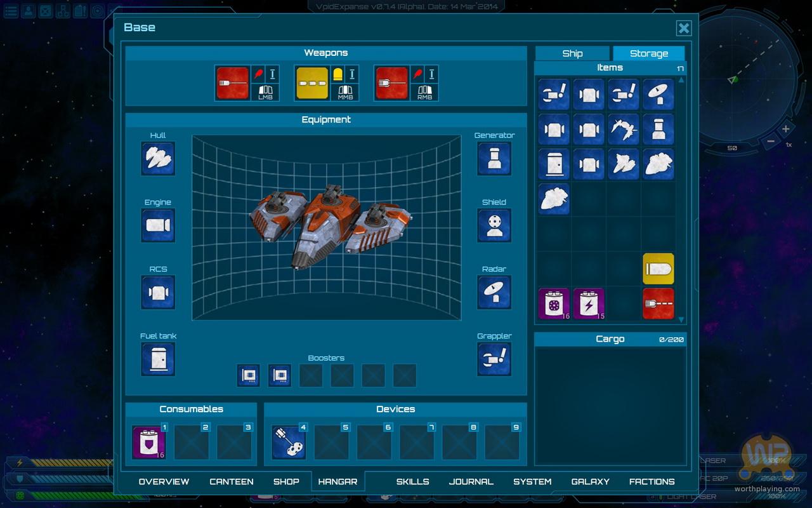
Task: Zoom in the radar minimap
Action: (785, 129)
